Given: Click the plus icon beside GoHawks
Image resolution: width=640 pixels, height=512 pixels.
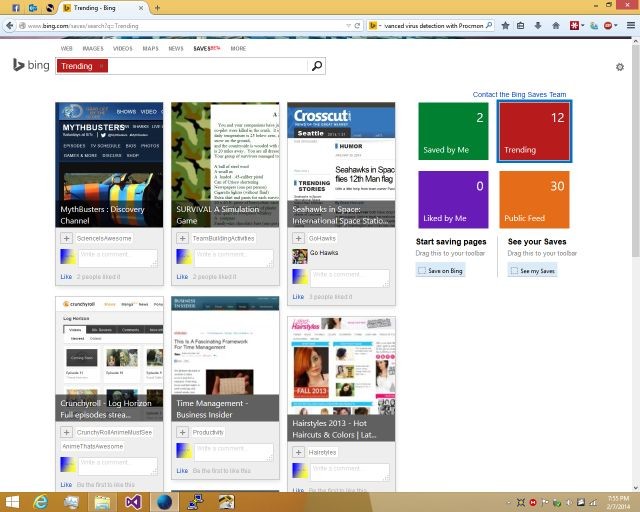Looking at the screenshot, I should pos(298,238).
